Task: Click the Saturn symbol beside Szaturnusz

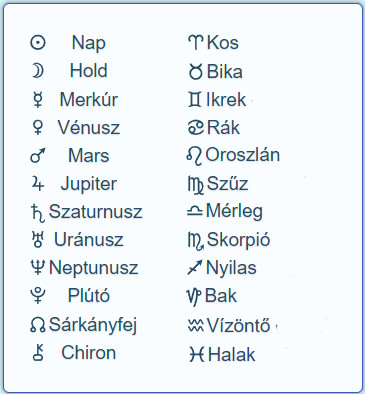Action: click(x=37, y=213)
